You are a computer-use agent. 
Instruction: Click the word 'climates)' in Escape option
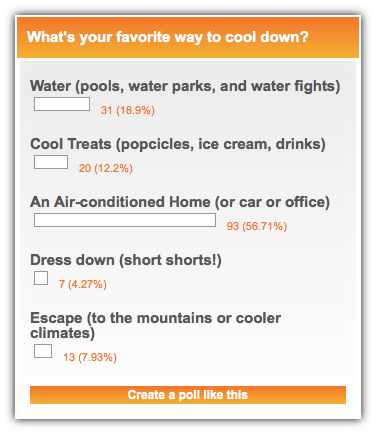(62, 333)
